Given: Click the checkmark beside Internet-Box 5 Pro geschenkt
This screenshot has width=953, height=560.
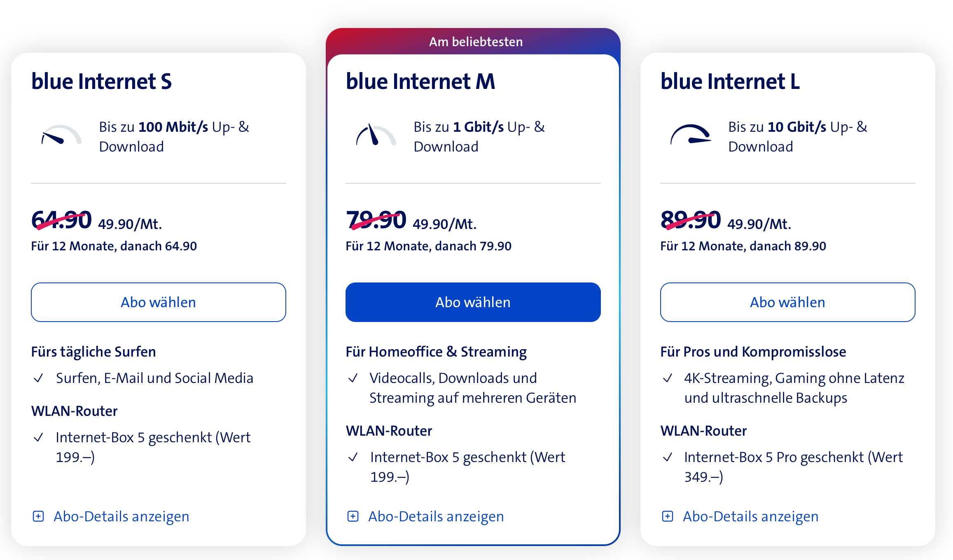Looking at the screenshot, I should [x=668, y=457].
